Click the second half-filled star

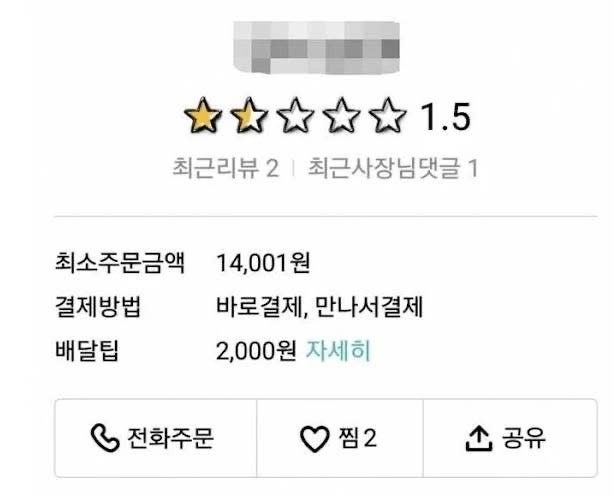pyautogui.click(x=249, y=116)
